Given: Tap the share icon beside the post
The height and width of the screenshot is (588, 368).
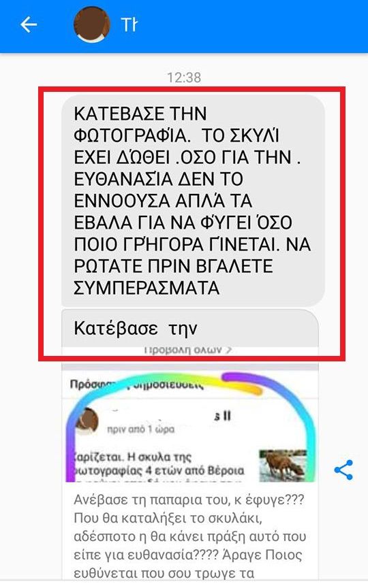Looking at the screenshot, I should (x=343, y=470).
